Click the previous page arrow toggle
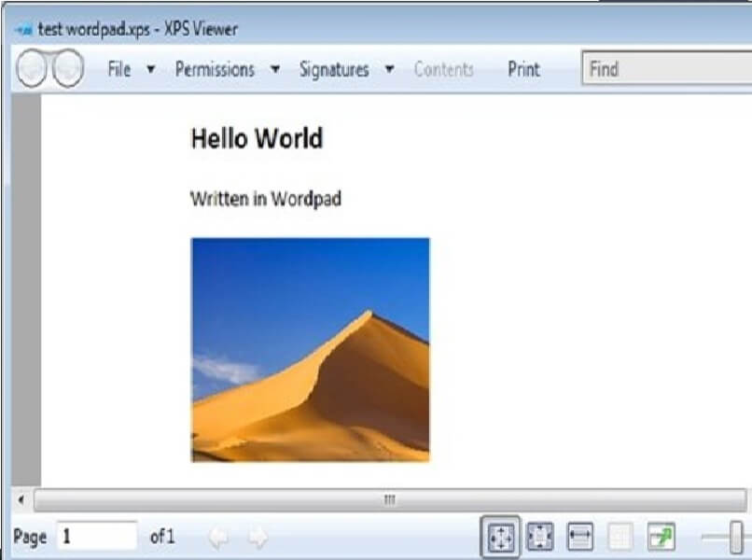 (220, 537)
